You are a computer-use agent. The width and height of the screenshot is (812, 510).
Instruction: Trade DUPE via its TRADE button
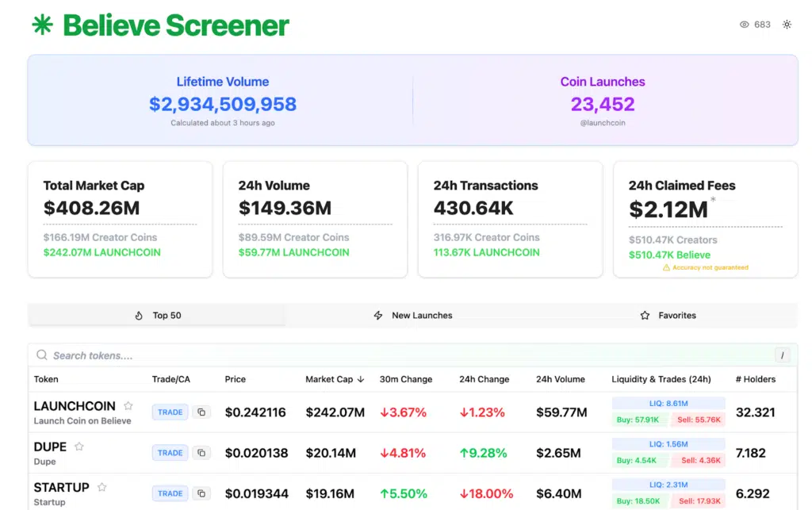tap(170, 453)
